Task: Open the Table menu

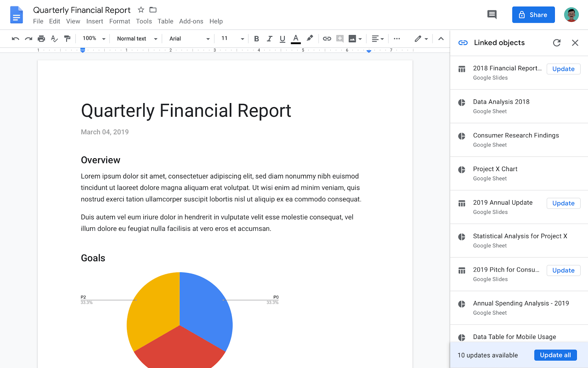Action: [x=165, y=21]
